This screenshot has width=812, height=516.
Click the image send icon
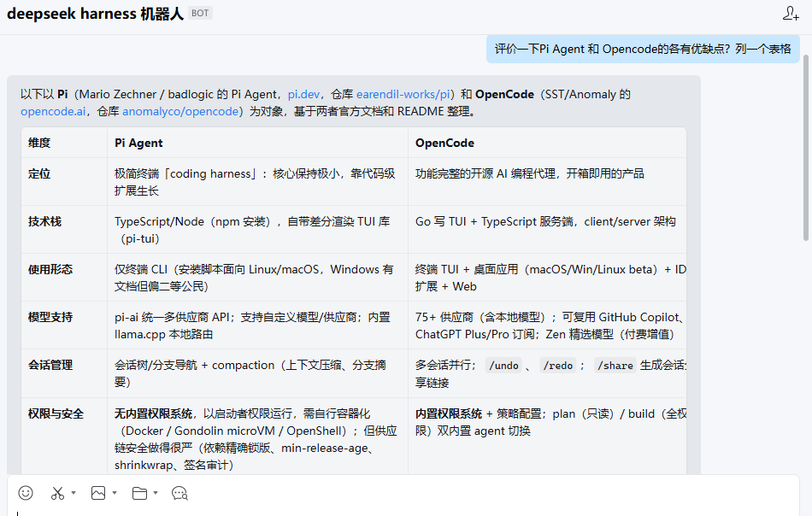point(98,493)
